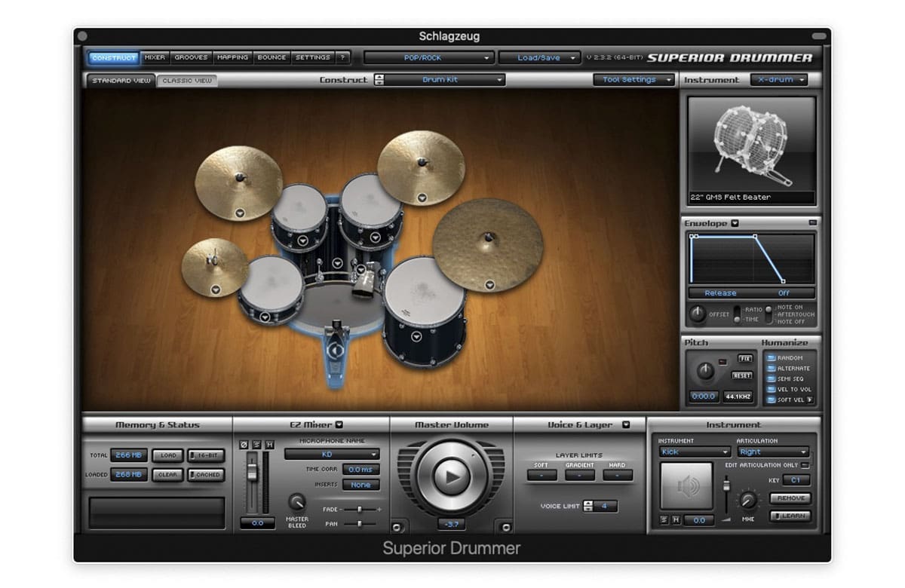Open the floor tom arrow menu

(416, 337)
